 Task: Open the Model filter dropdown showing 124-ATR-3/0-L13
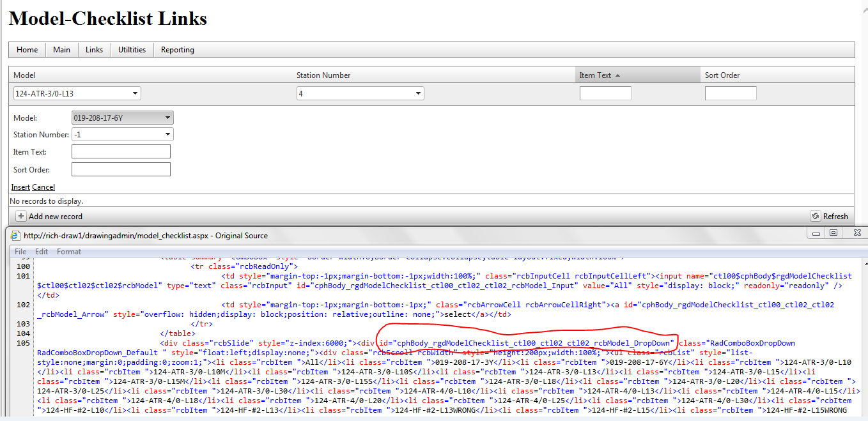(136, 93)
